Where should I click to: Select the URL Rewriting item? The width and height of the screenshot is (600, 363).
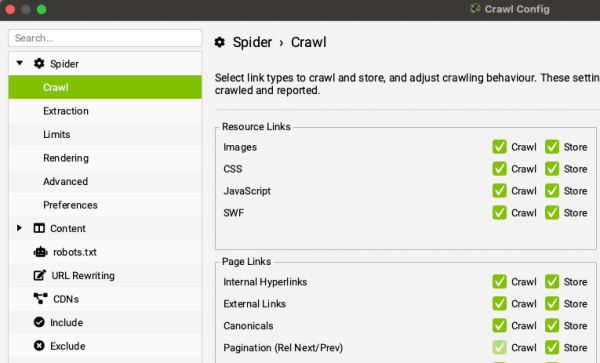click(105, 275)
